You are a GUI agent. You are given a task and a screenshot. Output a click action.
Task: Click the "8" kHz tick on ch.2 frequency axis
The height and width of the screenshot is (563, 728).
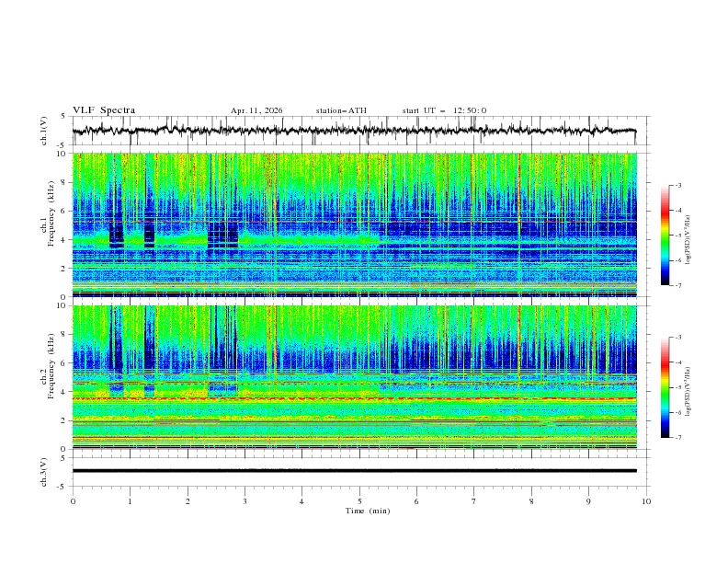pyautogui.click(x=65, y=335)
